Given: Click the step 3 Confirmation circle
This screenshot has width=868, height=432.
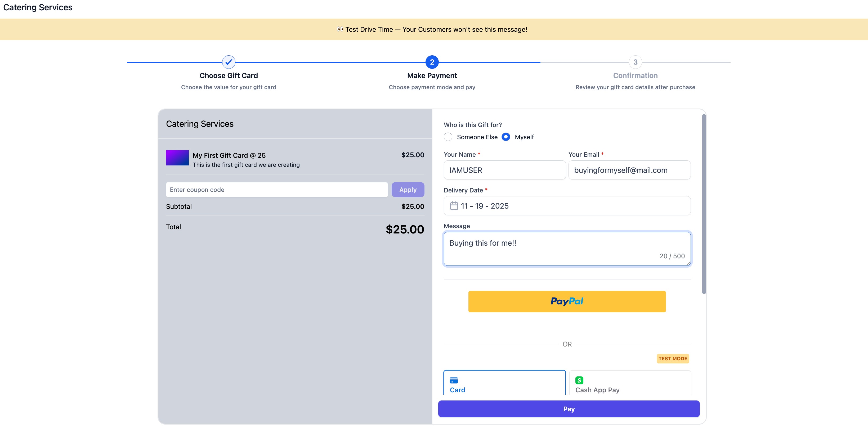Looking at the screenshot, I should (x=635, y=62).
